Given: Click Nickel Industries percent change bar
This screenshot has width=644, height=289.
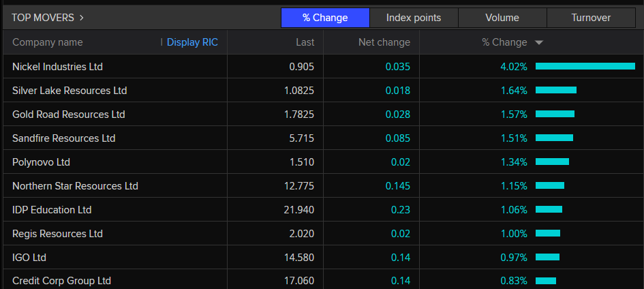Looking at the screenshot, I should click(585, 66).
